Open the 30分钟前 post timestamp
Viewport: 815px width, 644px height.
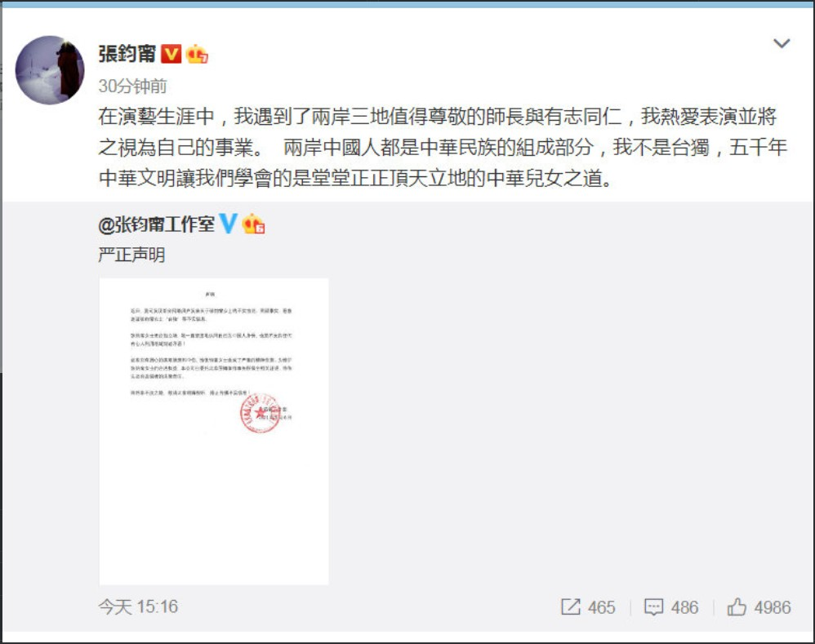(132, 87)
